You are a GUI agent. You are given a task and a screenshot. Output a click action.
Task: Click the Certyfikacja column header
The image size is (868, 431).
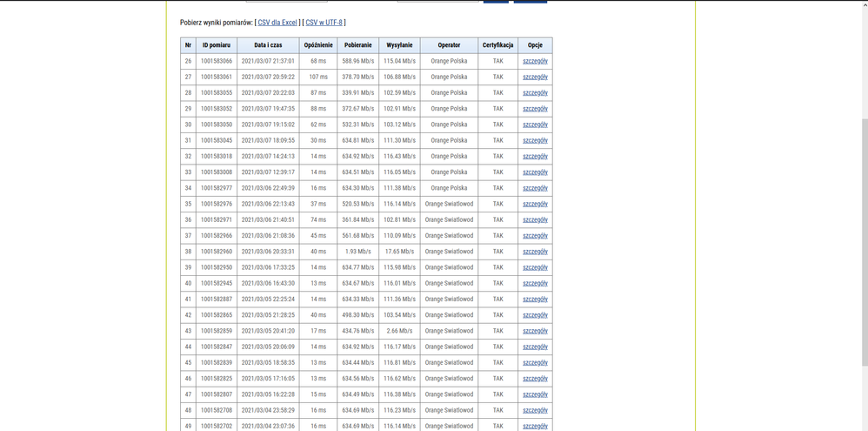click(x=497, y=45)
